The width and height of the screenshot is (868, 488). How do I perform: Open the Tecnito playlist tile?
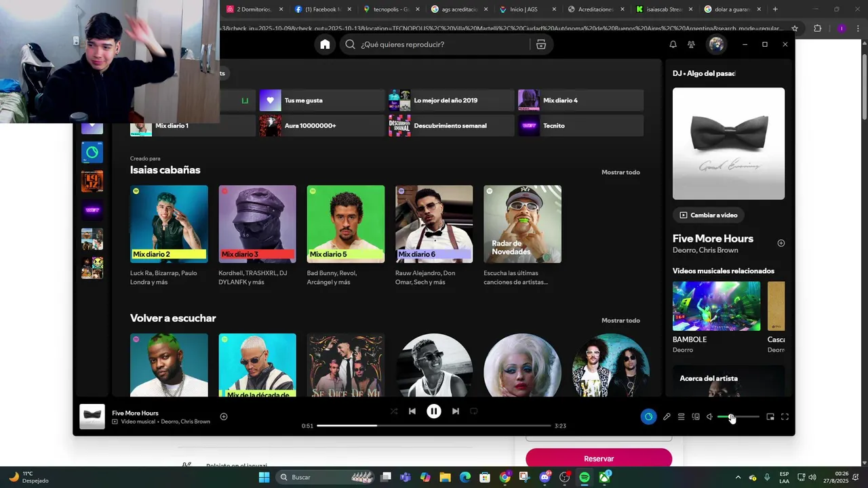[x=580, y=125]
